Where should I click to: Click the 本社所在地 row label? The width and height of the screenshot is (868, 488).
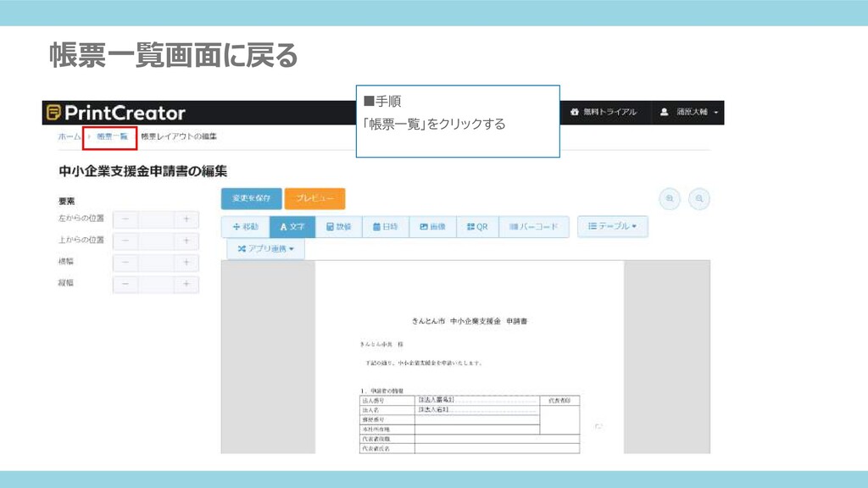[x=376, y=430]
